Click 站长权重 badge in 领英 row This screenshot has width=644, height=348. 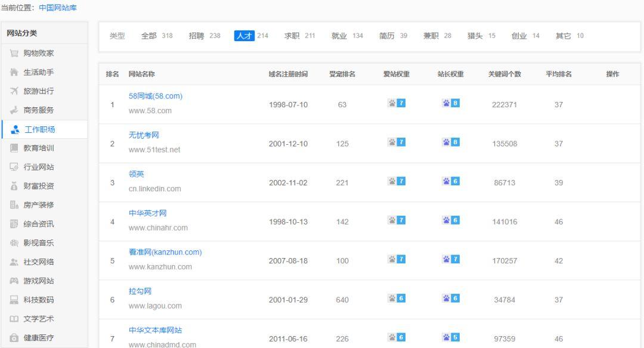click(451, 181)
